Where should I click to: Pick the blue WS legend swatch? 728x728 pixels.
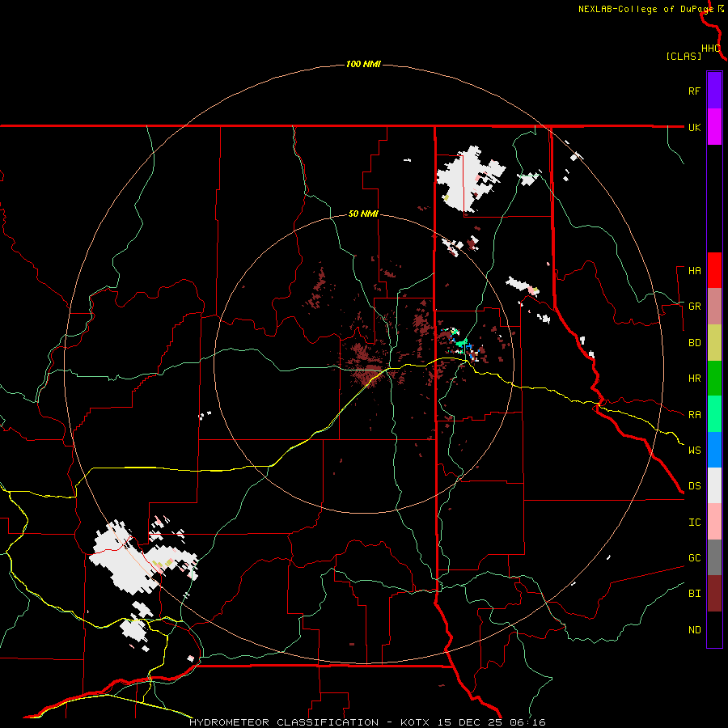pyautogui.click(x=714, y=450)
